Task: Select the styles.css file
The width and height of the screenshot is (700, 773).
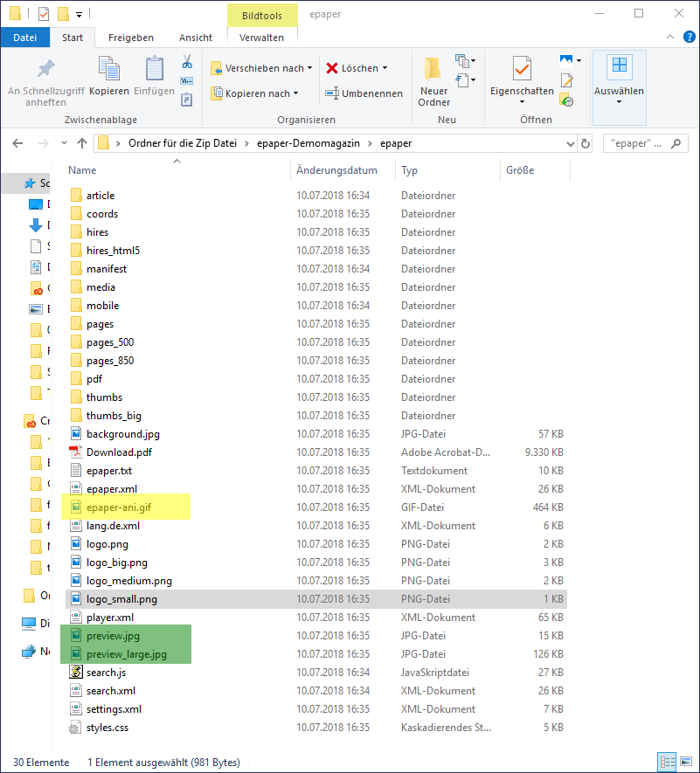Action: point(107,728)
